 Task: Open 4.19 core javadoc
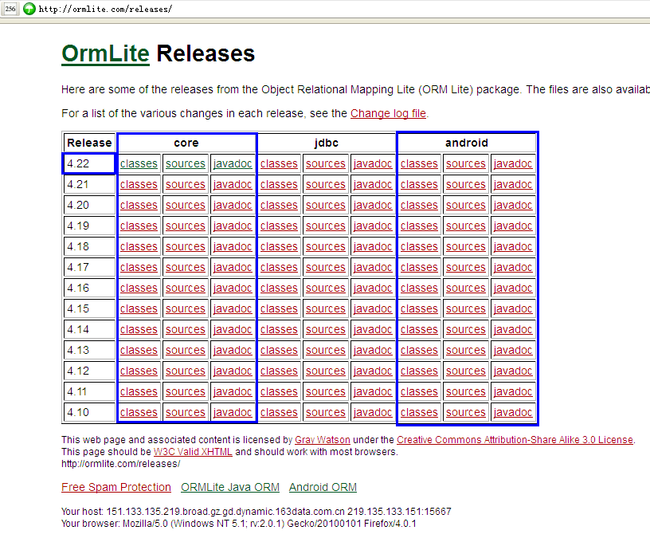pyautogui.click(x=233, y=226)
